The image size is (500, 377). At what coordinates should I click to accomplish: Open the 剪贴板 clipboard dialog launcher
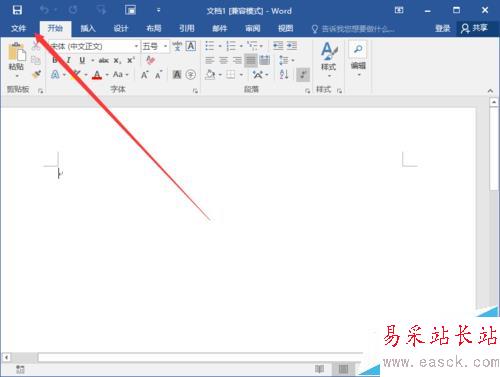[41, 91]
